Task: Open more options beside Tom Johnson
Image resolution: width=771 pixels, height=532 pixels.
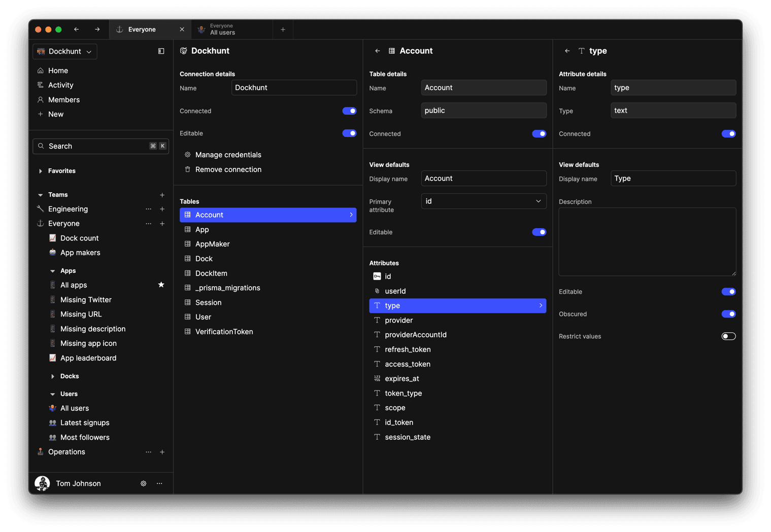Action: (159, 484)
